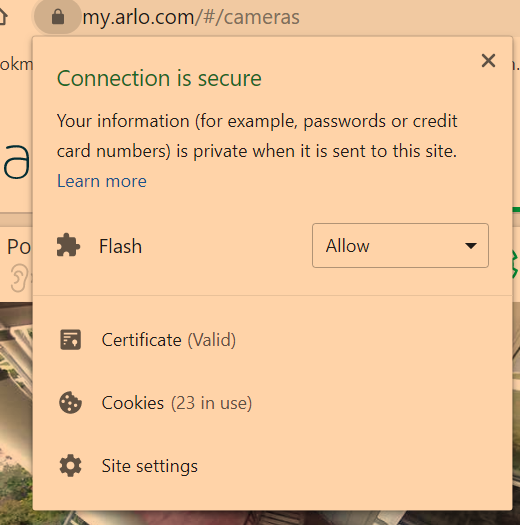Click the Flash permission label text

pos(121,246)
